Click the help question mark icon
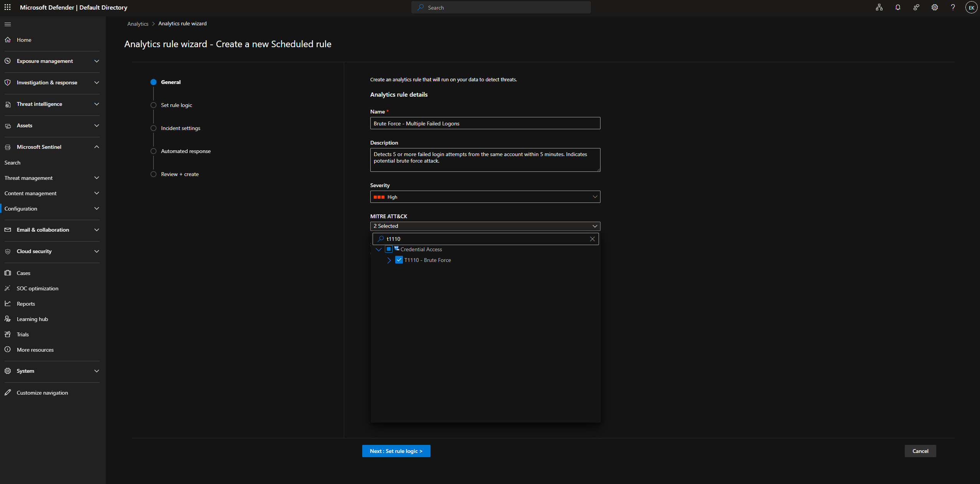Screen dimensions: 980x484 click(953, 7)
